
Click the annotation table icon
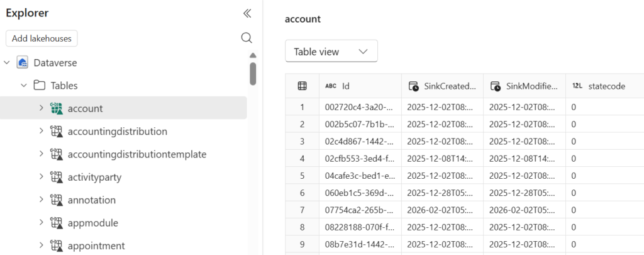tap(57, 200)
